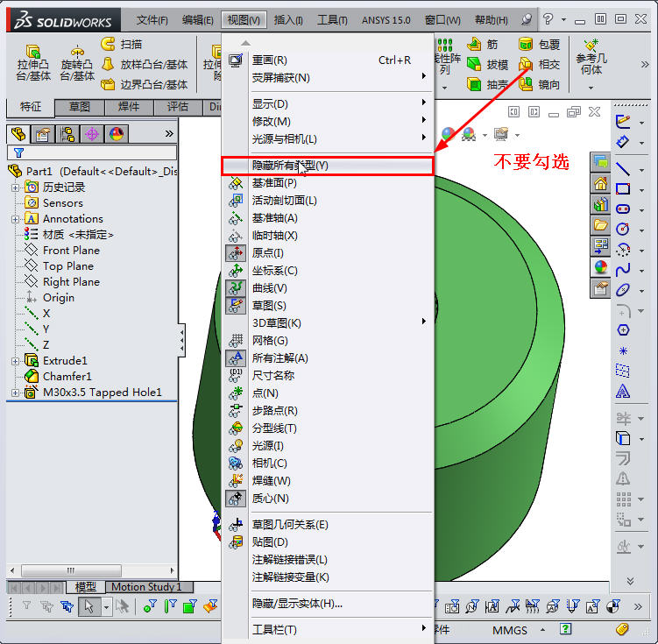658x644 pixels.
Task: Select Front Plane in the feature tree
Action: pyautogui.click(x=72, y=251)
